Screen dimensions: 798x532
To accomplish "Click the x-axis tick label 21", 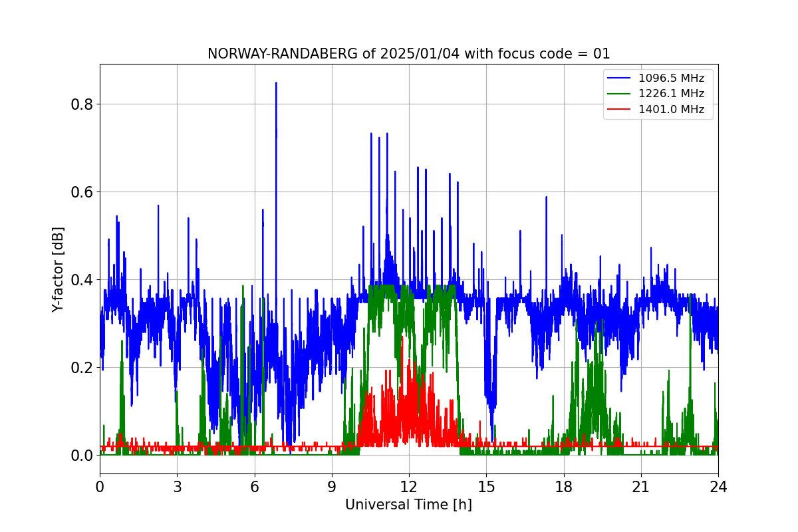I will 641,487.
